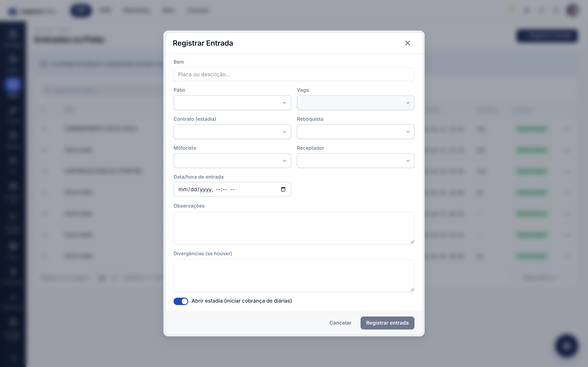Submit with Registrar entrada button

pyautogui.click(x=387, y=323)
